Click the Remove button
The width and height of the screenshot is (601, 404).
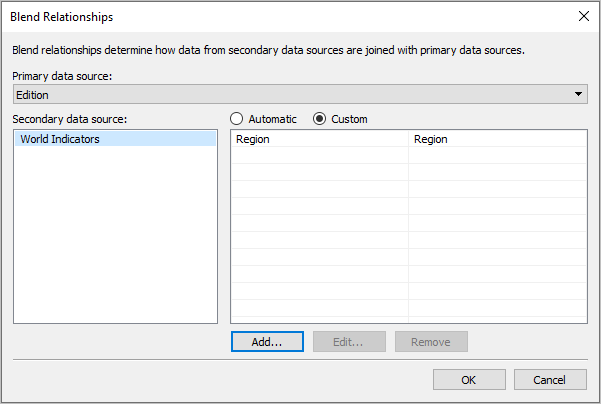click(431, 342)
